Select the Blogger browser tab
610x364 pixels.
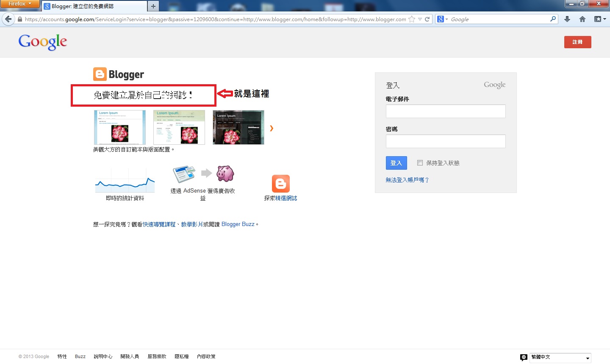tap(94, 6)
